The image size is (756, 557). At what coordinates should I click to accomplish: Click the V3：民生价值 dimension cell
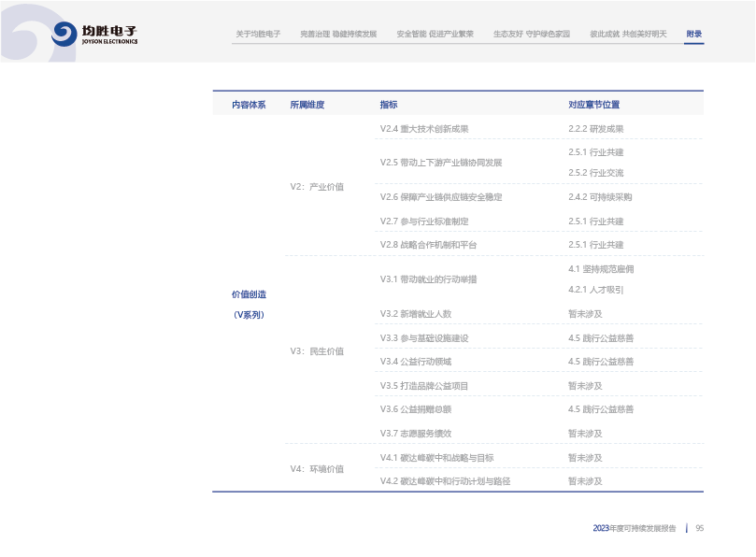tap(317, 351)
